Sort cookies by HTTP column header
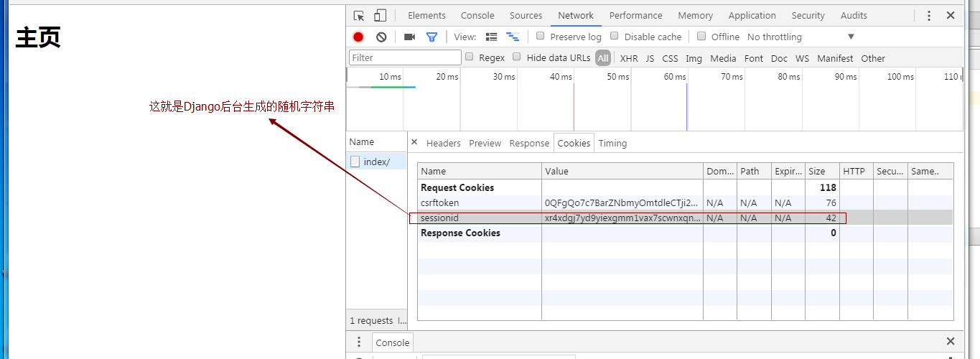Image resolution: width=980 pixels, height=359 pixels. point(857,171)
